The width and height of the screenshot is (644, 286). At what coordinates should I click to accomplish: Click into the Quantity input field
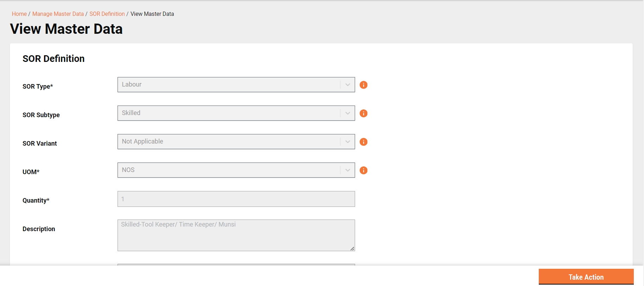coord(236,199)
